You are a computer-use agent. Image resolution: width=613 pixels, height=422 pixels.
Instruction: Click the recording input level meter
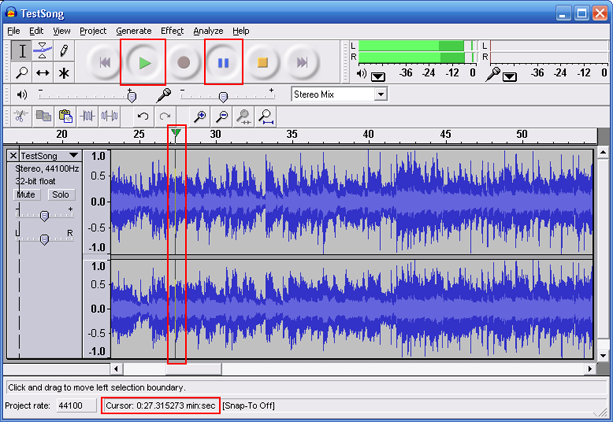pos(549,52)
